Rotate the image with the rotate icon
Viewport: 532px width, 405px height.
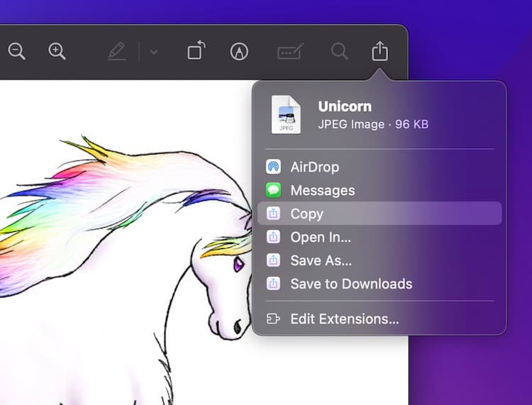pyautogui.click(x=196, y=51)
